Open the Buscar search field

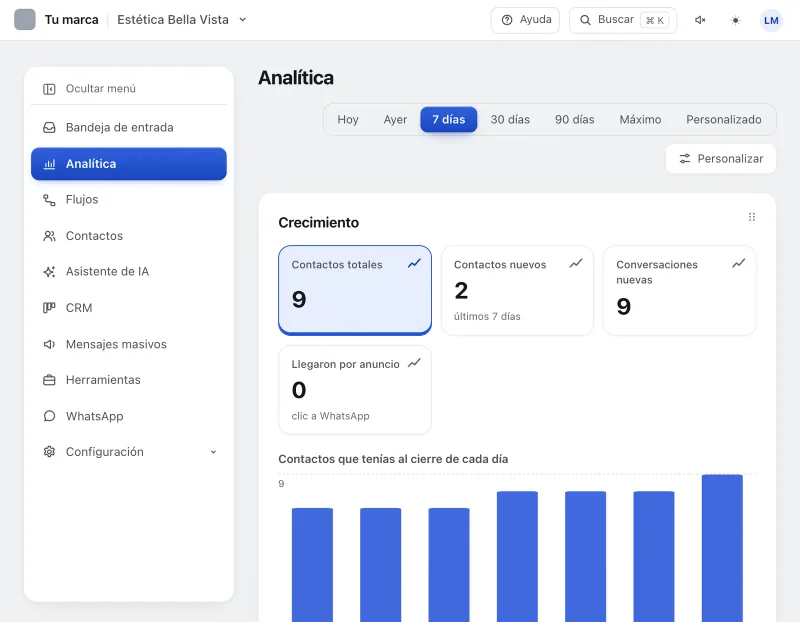tap(623, 20)
